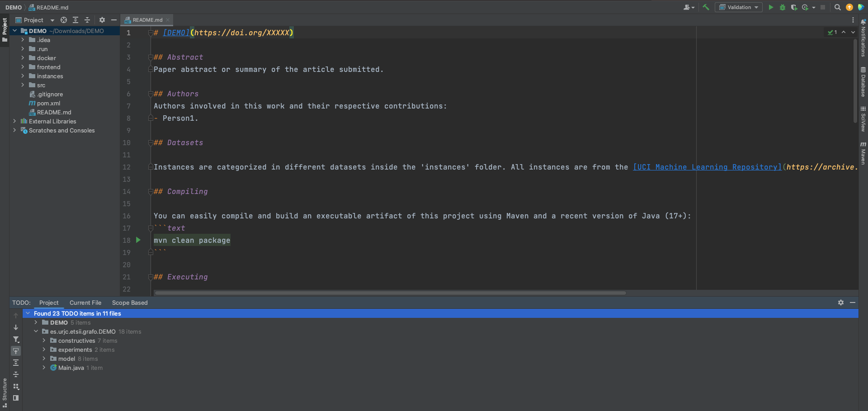Expand the model TODO group
This screenshot has height=411, width=868.
point(44,359)
